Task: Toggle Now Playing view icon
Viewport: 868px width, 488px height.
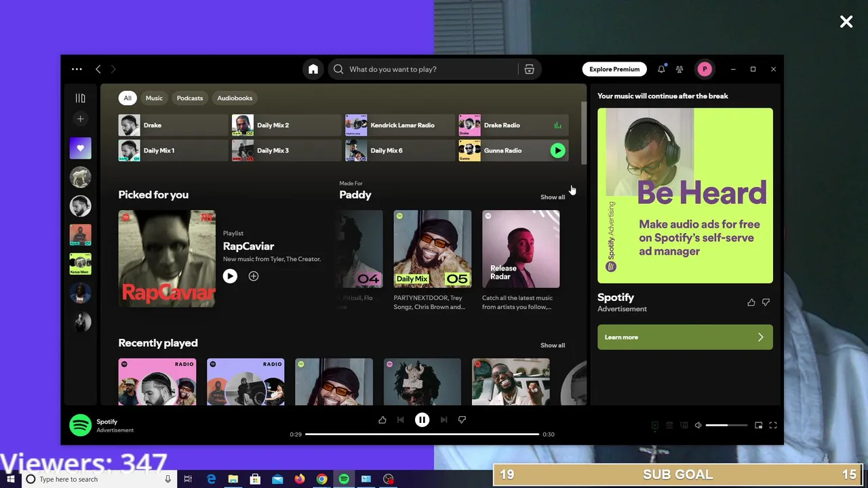Action: (x=655, y=426)
